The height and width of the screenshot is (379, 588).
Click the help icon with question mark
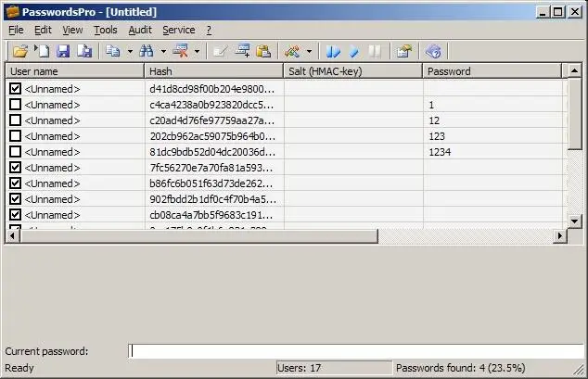[x=433, y=51]
